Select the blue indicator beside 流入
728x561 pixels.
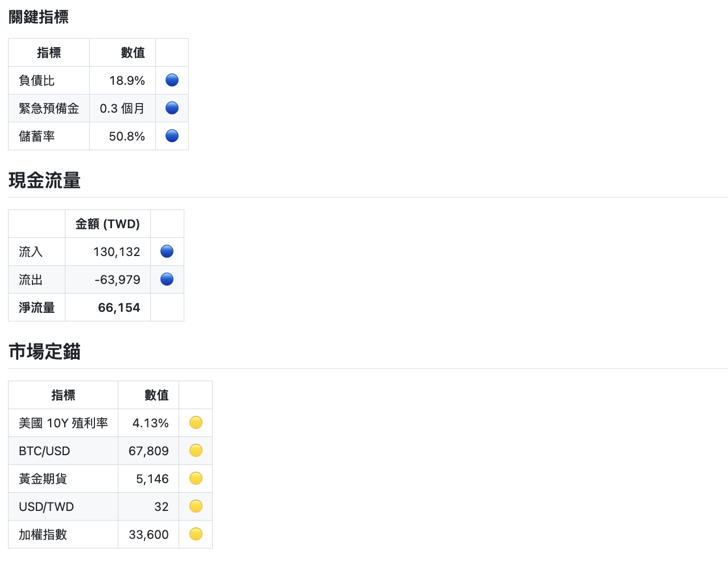click(x=167, y=251)
